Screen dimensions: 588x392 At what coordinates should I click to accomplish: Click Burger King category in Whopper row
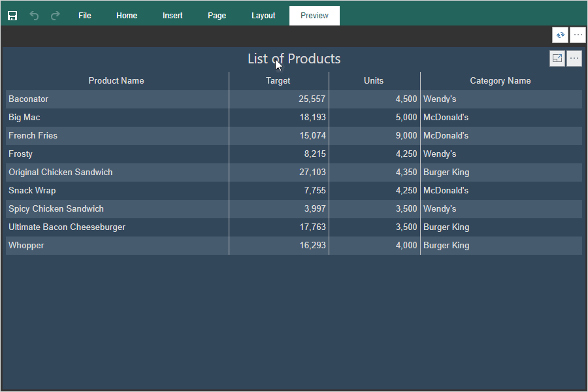point(446,246)
